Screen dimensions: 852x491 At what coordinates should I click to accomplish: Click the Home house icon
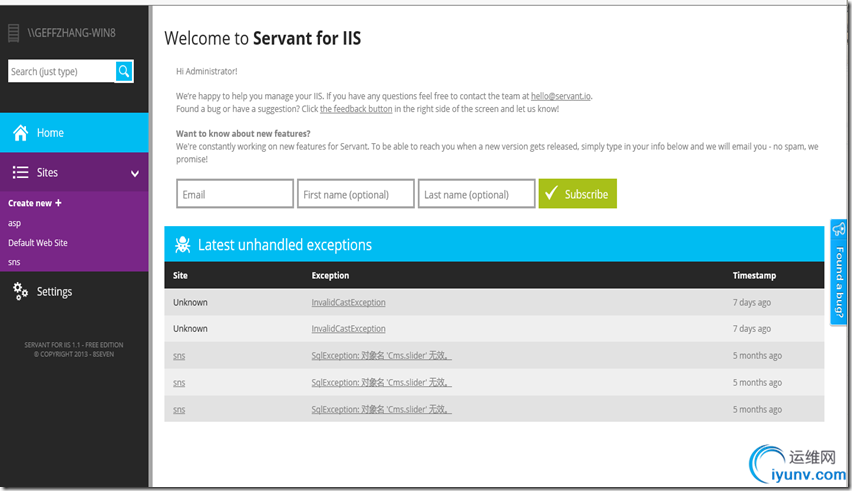(x=21, y=133)
